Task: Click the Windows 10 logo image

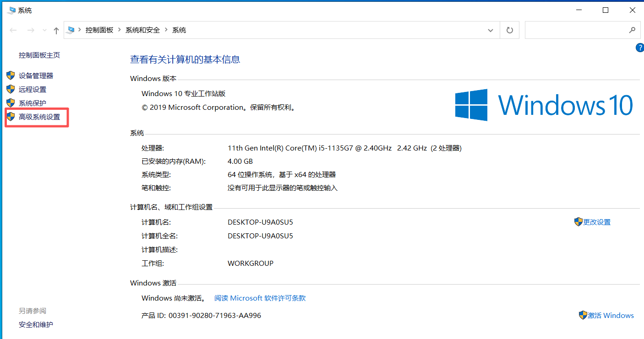Action: [544, 105]
